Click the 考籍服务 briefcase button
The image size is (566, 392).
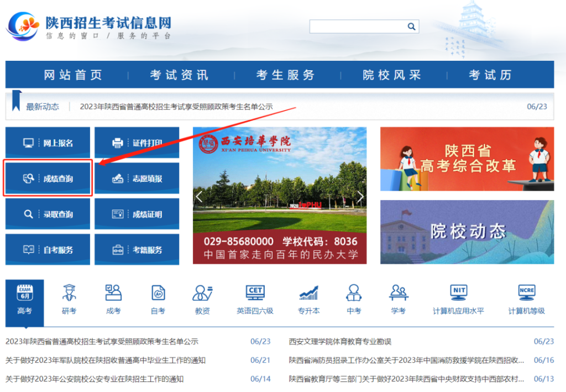[x=137, y=250]
